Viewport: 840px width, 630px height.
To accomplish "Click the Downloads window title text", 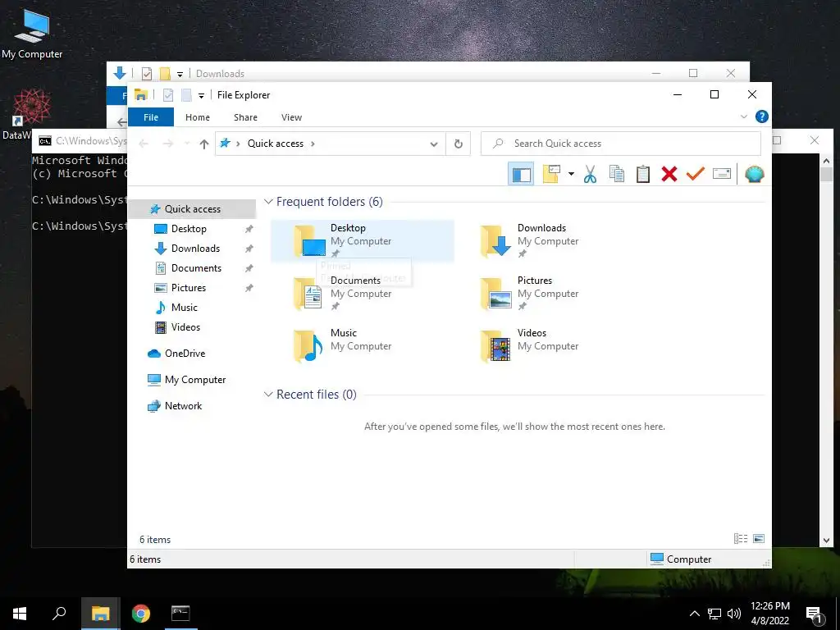I will pyautogui.click(x=220, y=73).
